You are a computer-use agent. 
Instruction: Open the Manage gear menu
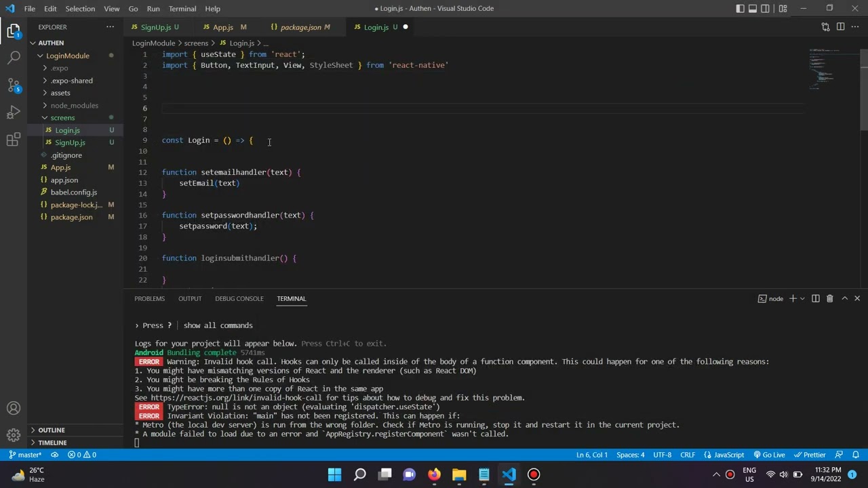pos(14,435)
